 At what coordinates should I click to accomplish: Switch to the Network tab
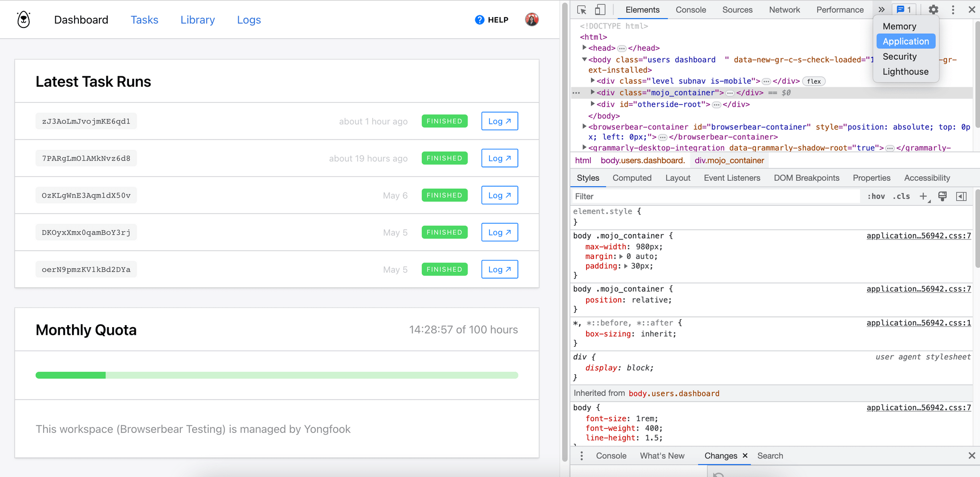(784, 9)
